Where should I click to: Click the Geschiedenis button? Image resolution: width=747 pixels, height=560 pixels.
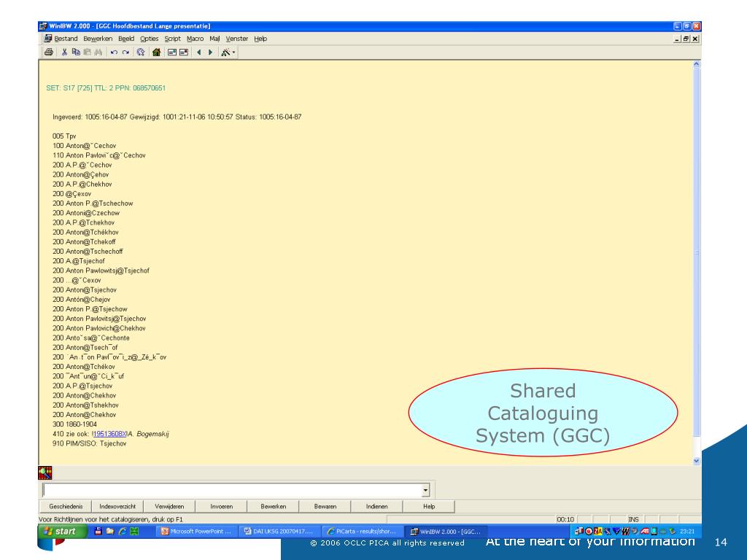66,507
